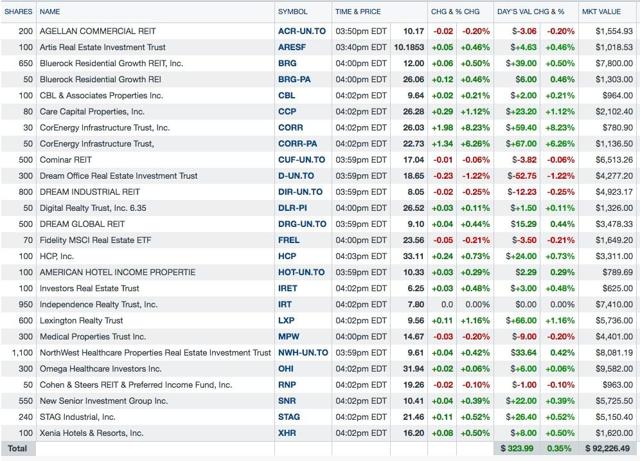Viewport: 640px width, 461px height.
Task: Open the BRG symbol link
Action: [287, 63]
